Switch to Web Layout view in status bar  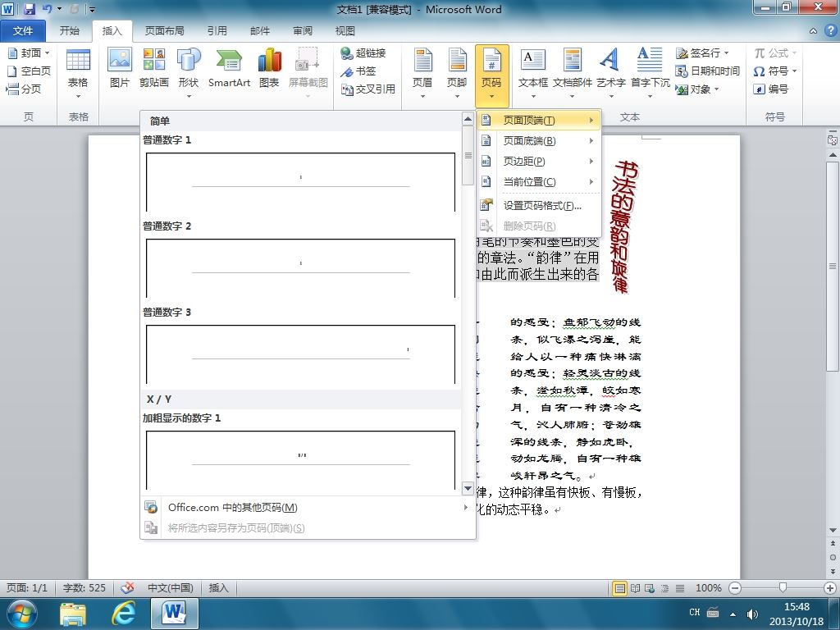tap(650, 588)
